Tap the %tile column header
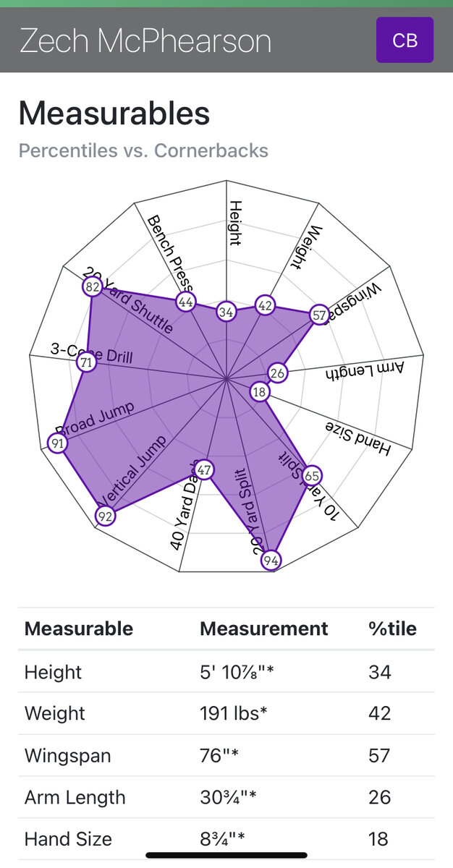This screenshot has height=868, width=453. point(392,629)
